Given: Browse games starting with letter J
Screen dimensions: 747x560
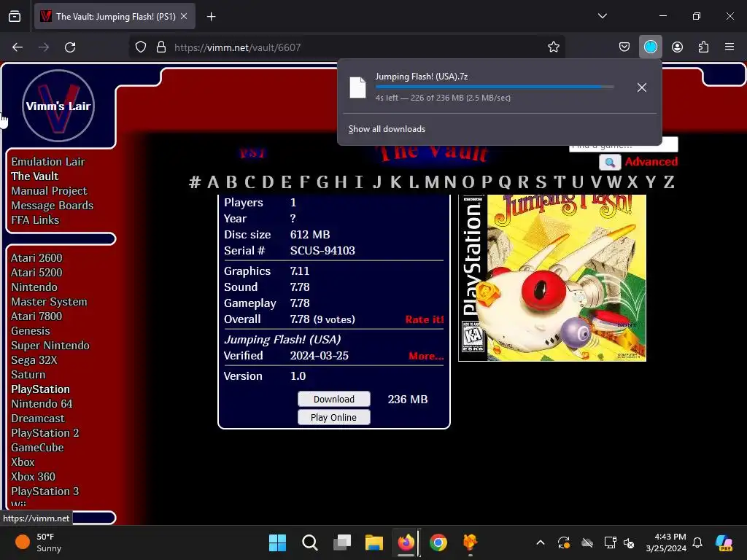Looking at the screenshot, I should pyautogui.click(x=377, y=182).
